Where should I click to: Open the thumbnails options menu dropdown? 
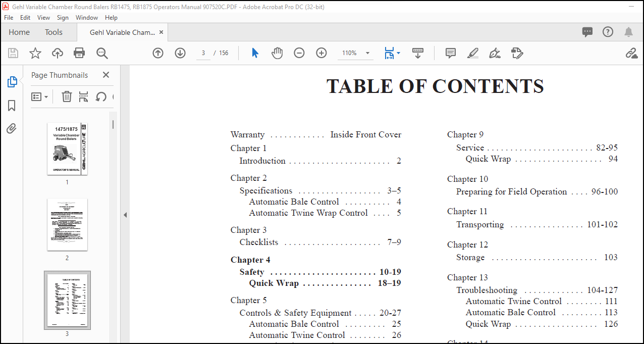40,96
